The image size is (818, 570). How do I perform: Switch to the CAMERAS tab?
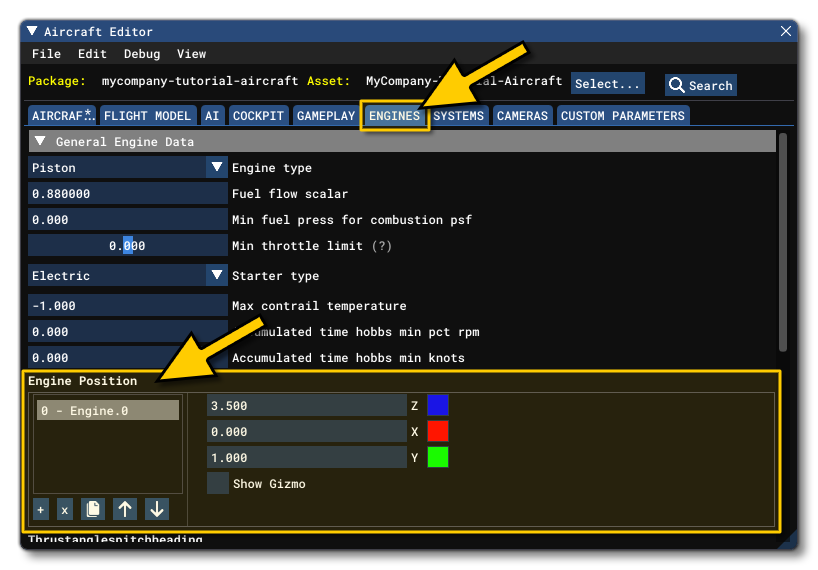pyautogui.click(x=522, y=116)
